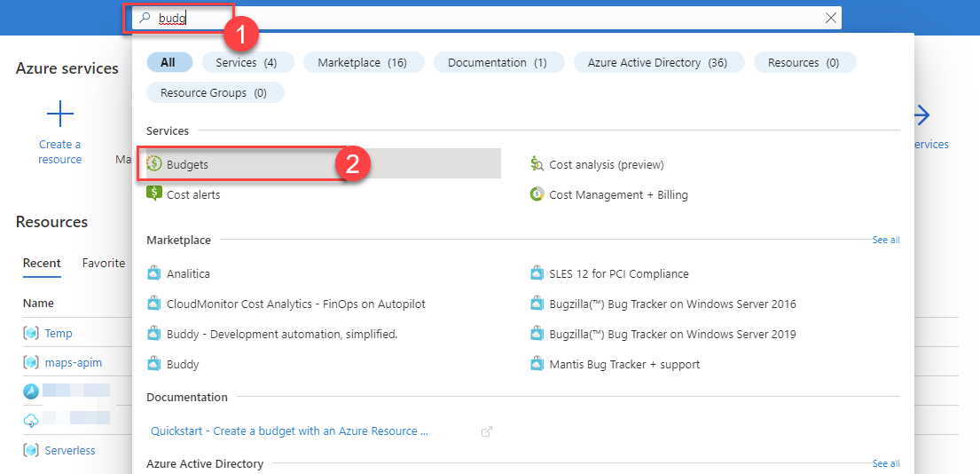Click the Name column header
Image resolution: width=980 pixels, height=474 pixels.
pos(38,304)
